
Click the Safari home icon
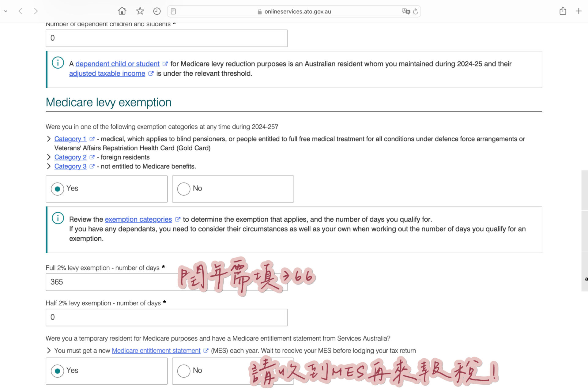pyautogui.click(x=122, y=11)
